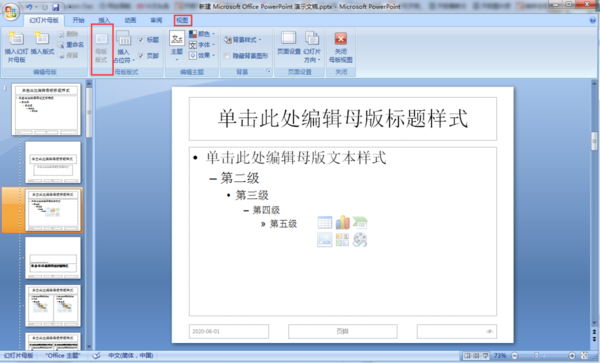Open the 效果 (Effects) dropdown
The height and width of the screenshot is (363, 600).
pyautogui.click(x=202, y=55)
